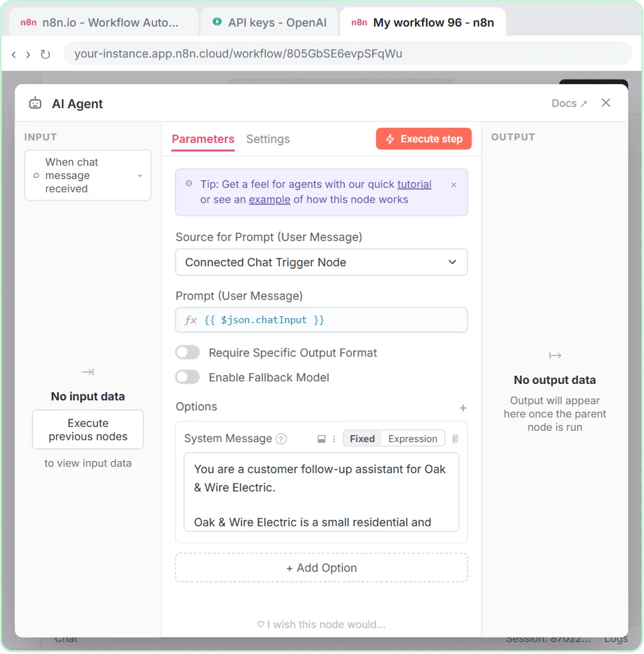This screenshot has height=654, width=644.
Task: Click the Execute step button
Action: tap(423, 139)
